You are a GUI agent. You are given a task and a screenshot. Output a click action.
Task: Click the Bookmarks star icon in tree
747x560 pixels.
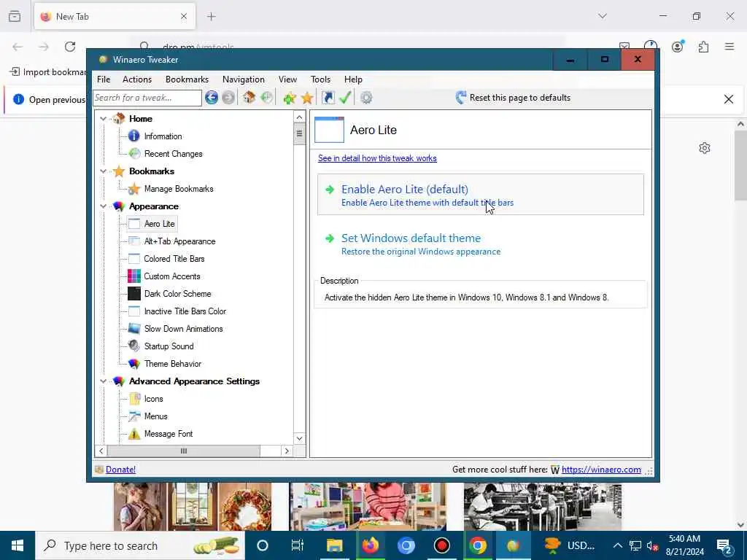(119, 171)
